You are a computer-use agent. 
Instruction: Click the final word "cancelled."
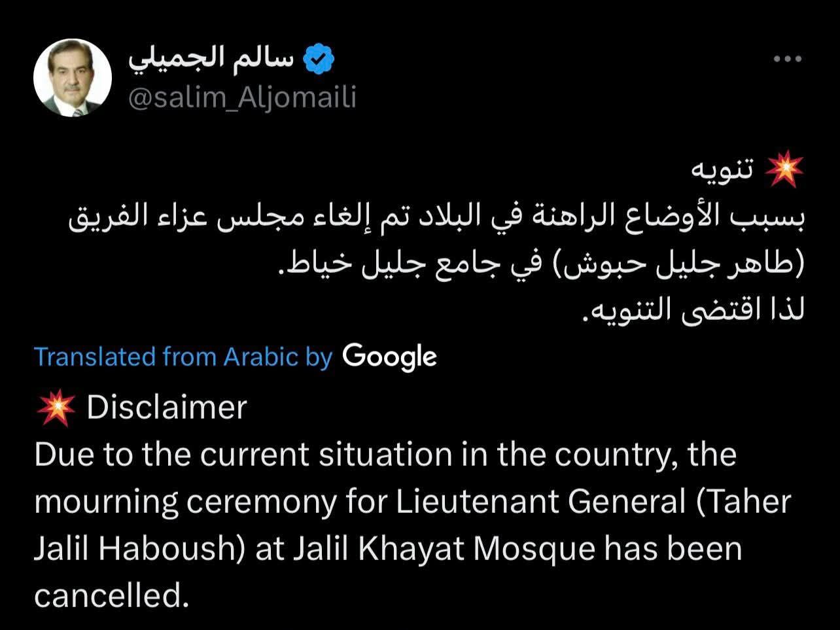[111, 595]
